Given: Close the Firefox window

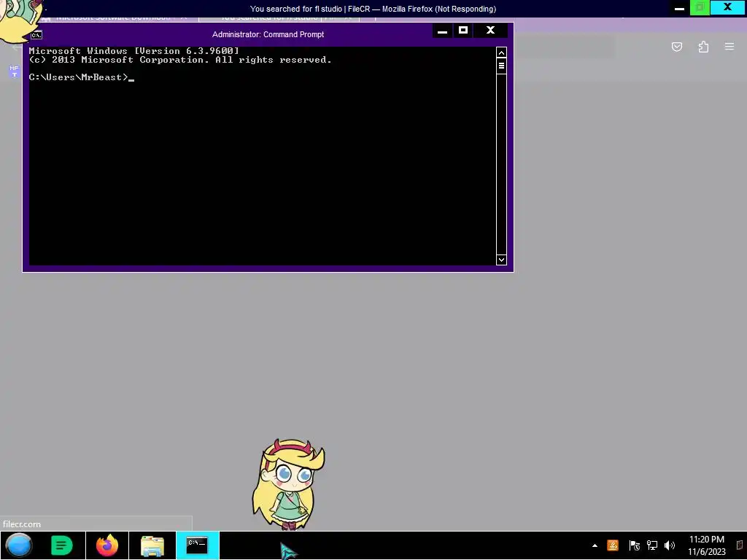Looking at the screenshot, I should [727, 7].
